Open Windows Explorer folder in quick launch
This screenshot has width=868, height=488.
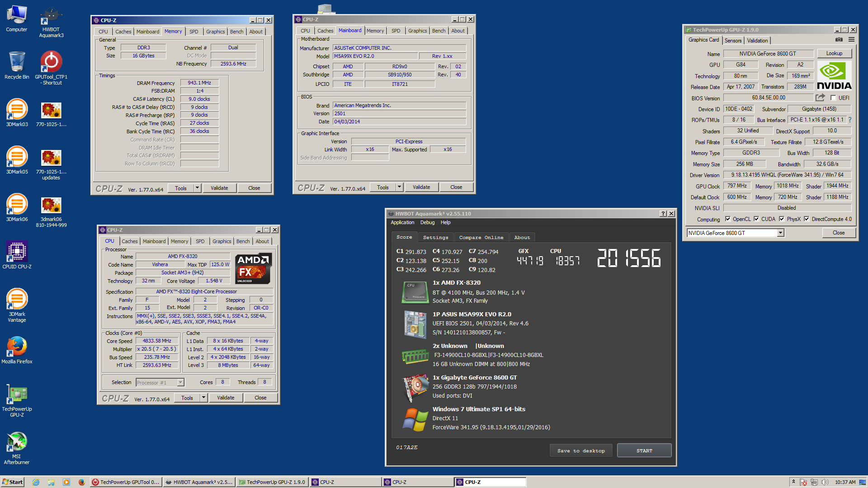point(51,482)
